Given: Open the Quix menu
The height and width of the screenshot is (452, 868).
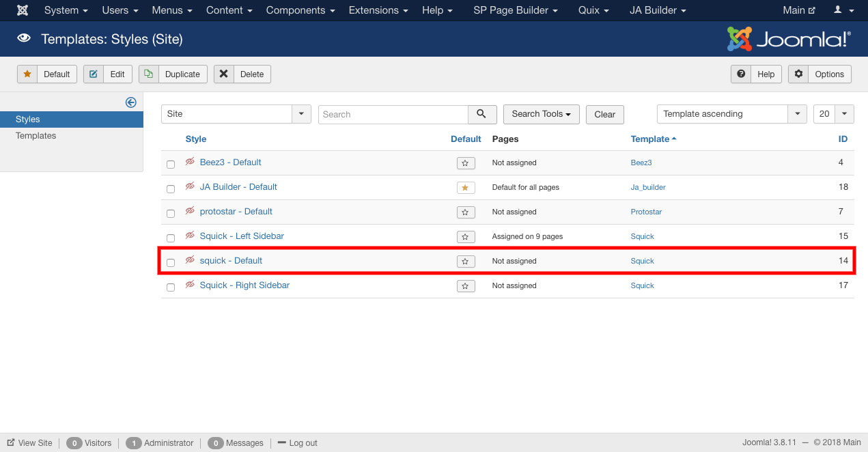Looking at the screenshot, I should (593, 10).
